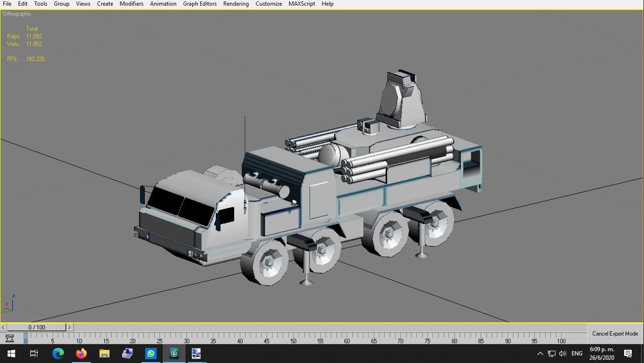Open the Windows Start menu
The image size is (644, 363).
click(x=11, y=353)
